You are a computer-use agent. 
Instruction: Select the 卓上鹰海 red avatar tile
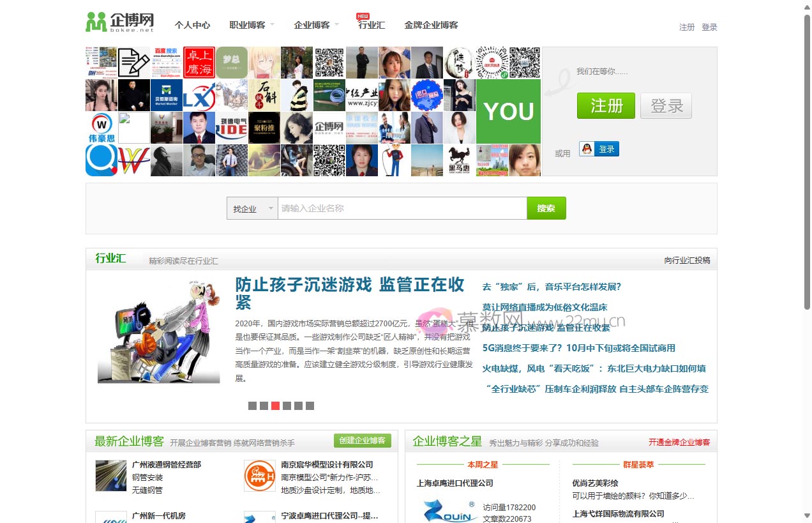coord(199,63)
